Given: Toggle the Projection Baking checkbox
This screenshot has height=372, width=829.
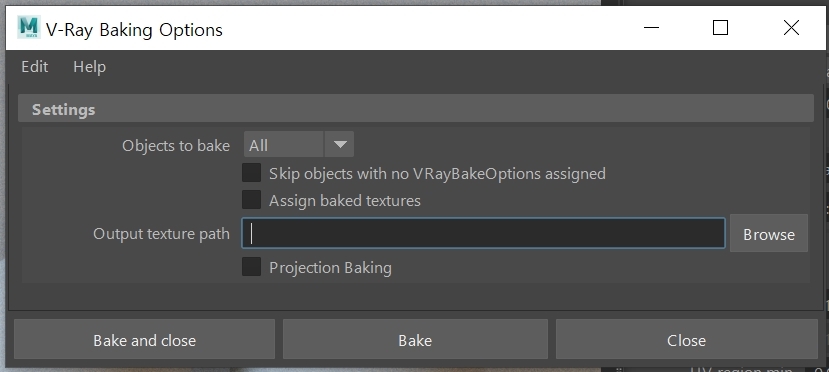Looking at the screenshot, I should (251, 266).
